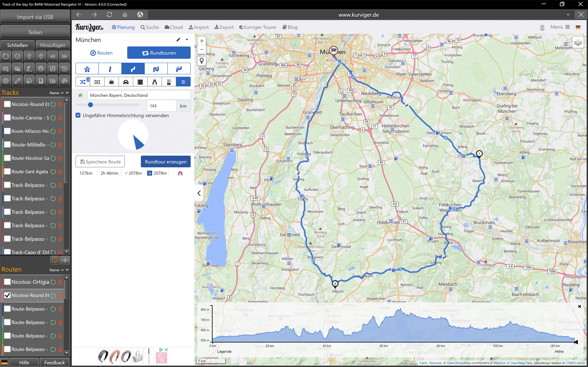Viewport: 588px width, 367px height.
Task: Click the Rundtour erzeugen button
Action: [x=165, y=162]
